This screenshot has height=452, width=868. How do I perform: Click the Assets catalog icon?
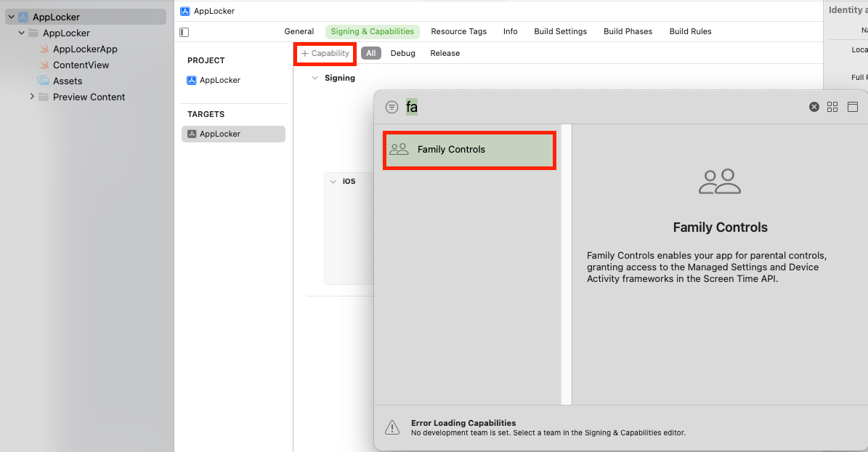coord(43,81)
